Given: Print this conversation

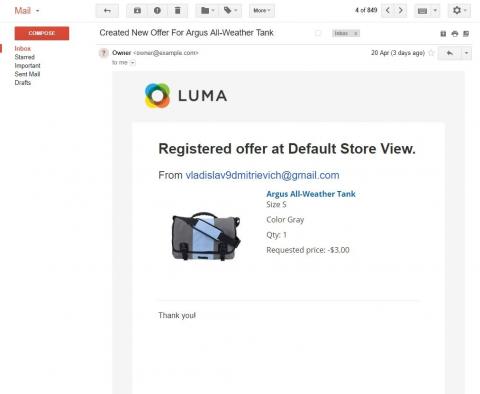Looking at the screenshot, I should point(455,33).
